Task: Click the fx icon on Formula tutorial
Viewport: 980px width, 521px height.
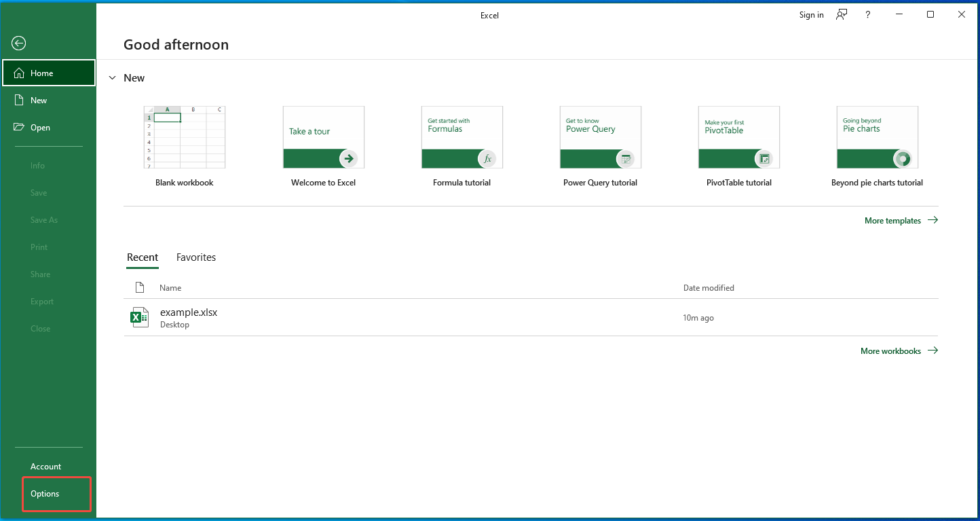Action: pos(487,158)
